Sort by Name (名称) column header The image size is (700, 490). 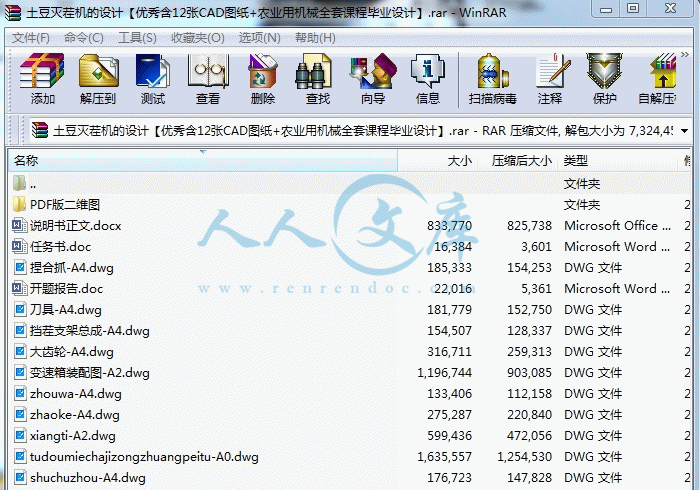pos(203,161)
